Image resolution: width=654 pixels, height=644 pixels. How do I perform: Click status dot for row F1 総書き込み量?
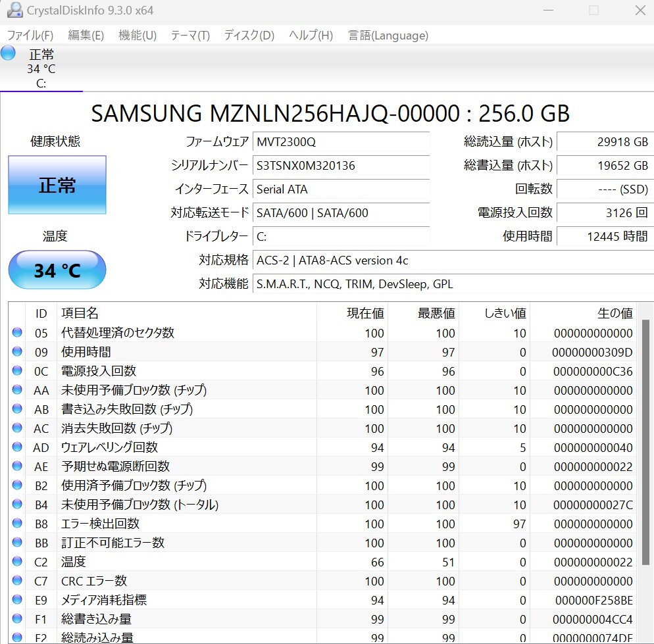tap(17, 618)
